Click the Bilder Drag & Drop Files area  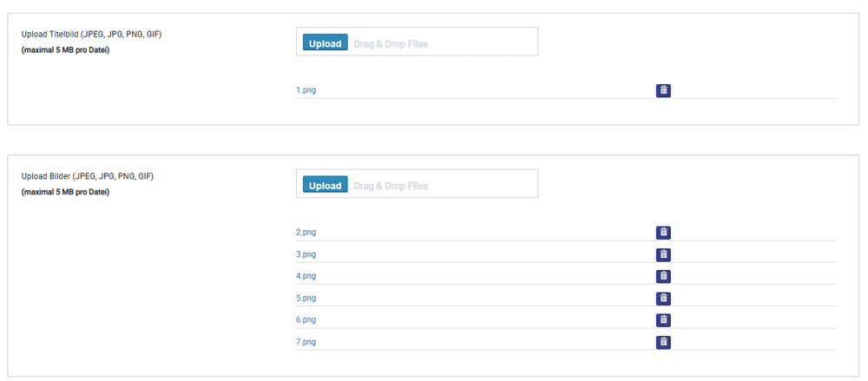click(x=417, y=184)
